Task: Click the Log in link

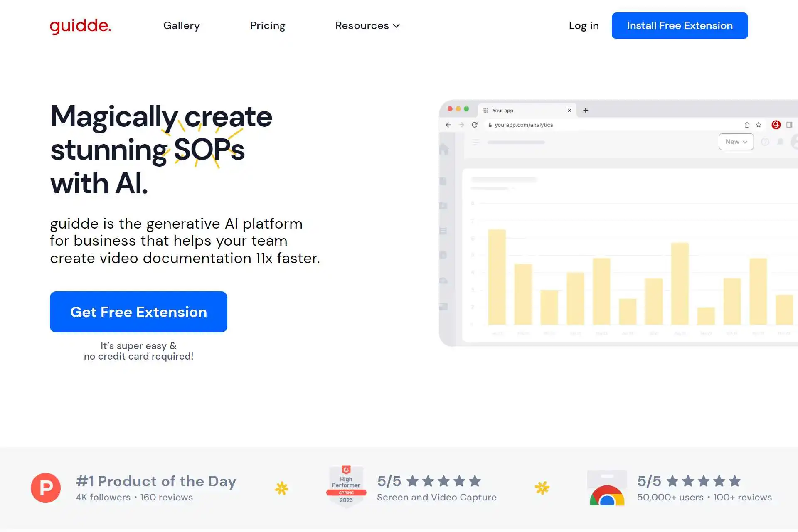Action: 584,26
